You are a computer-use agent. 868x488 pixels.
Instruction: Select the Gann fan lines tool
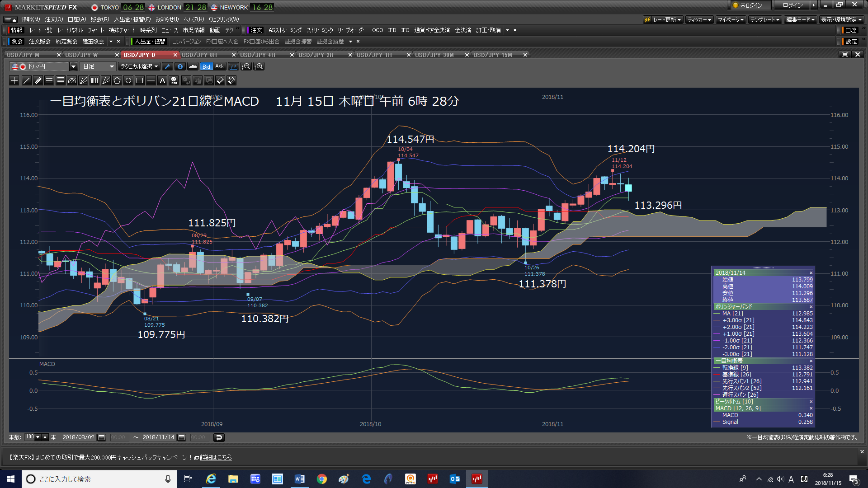coord(106,80)
